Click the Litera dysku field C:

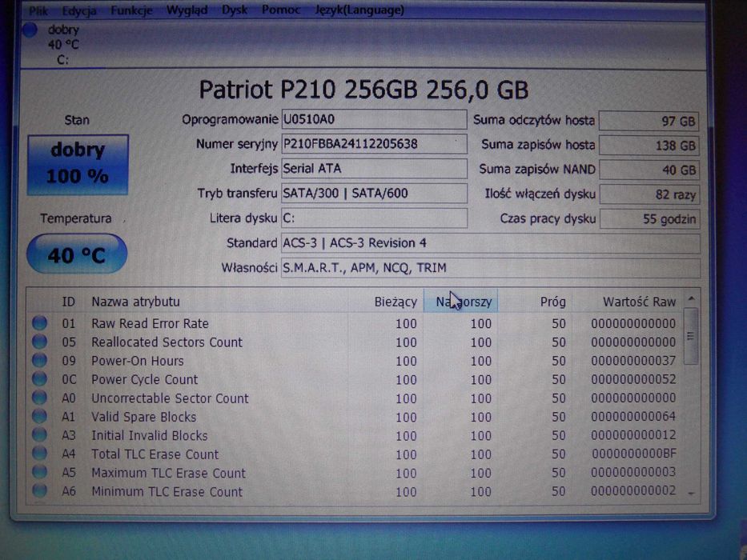pyautogui.click(x=374, y=218)
